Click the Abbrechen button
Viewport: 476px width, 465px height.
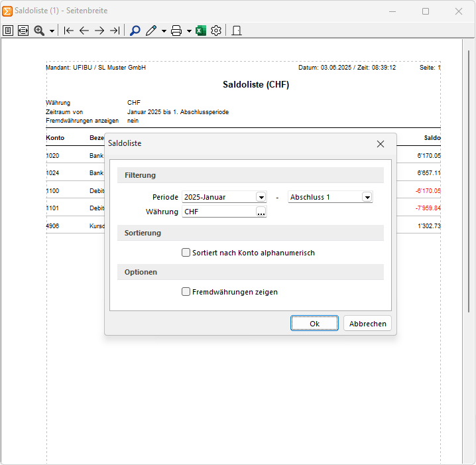coord(368,324)
